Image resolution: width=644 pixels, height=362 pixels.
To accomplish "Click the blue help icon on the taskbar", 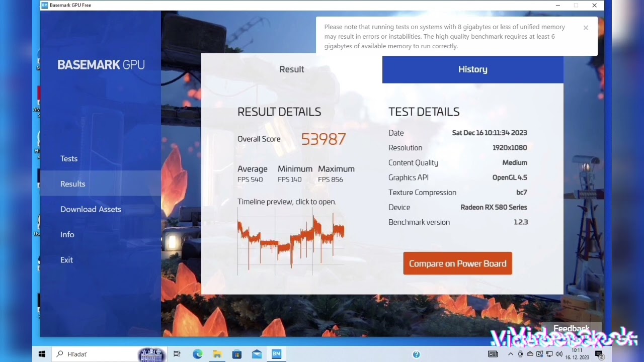I will click(416, 354).
